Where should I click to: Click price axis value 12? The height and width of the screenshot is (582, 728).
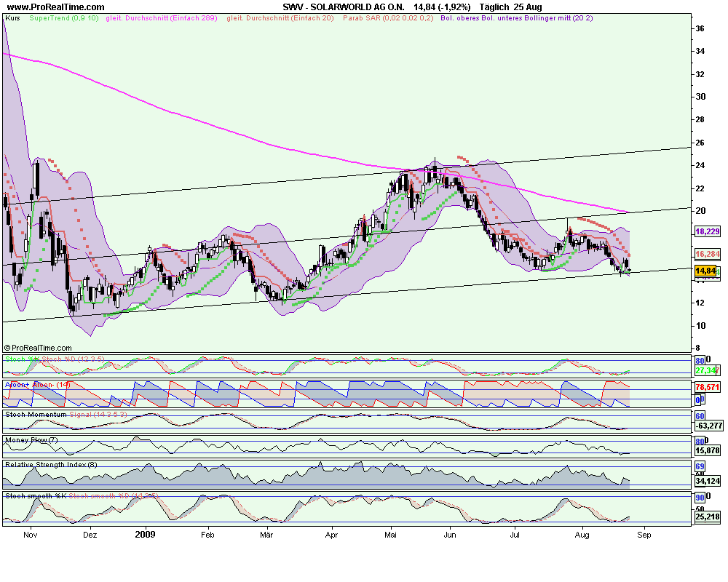click(x=700, y=303)
